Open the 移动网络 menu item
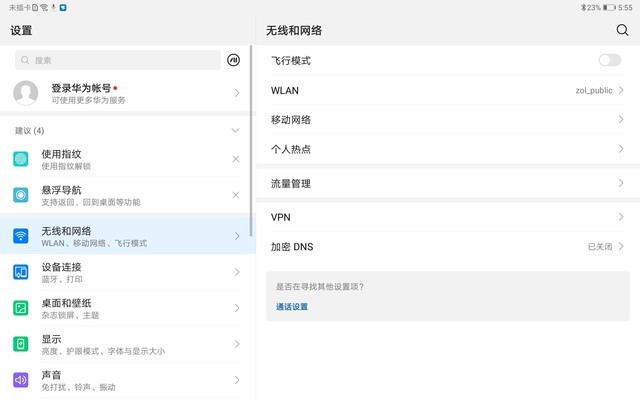 (447, 120)
